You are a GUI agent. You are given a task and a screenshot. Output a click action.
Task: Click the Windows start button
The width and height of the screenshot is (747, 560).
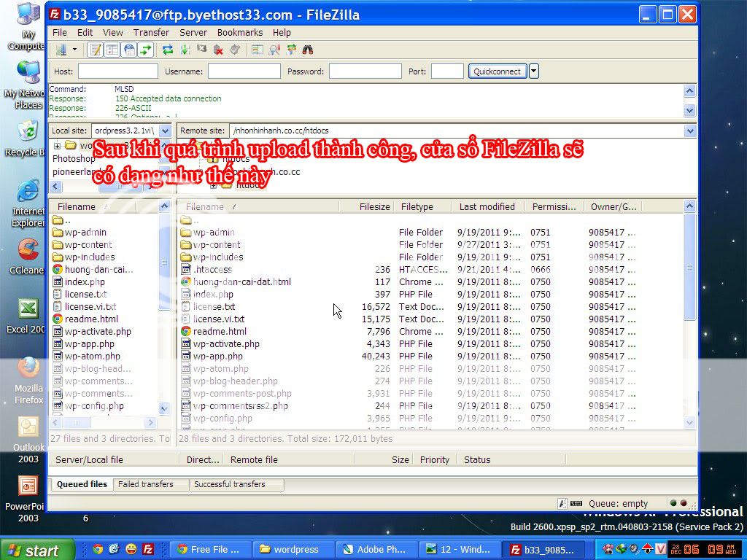(x=36, y=550)
